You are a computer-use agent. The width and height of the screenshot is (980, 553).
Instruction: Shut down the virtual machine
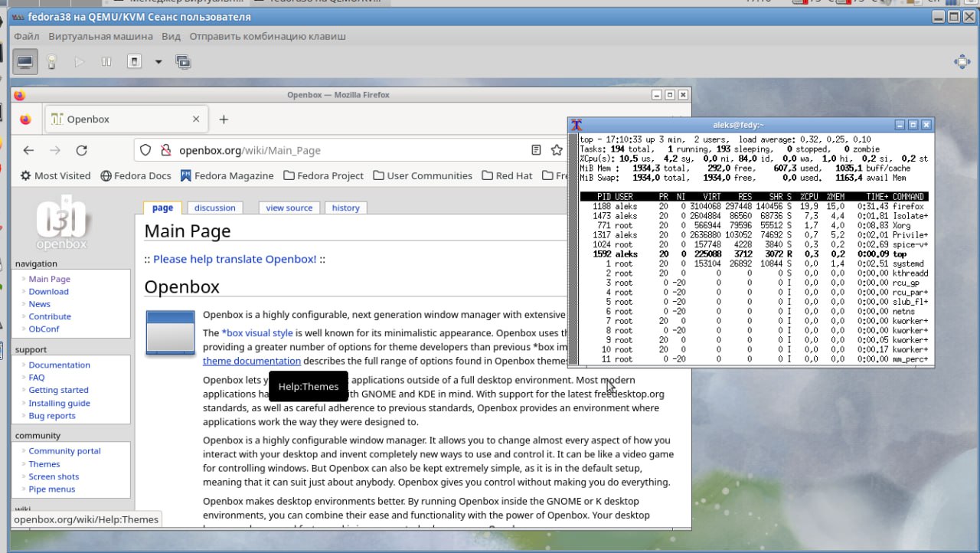point(134,62)
